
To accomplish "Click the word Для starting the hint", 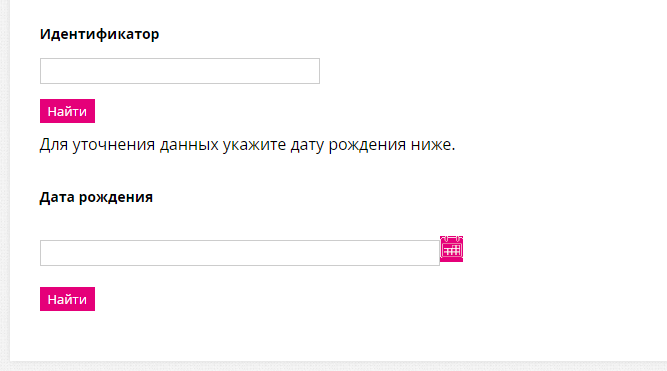I will coord(54,145).
